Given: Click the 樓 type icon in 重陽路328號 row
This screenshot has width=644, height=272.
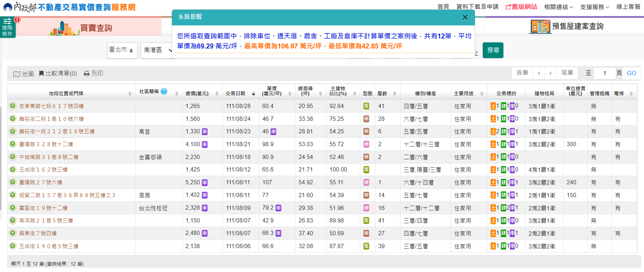Looking at the screenshot, I should coord(366,144).
